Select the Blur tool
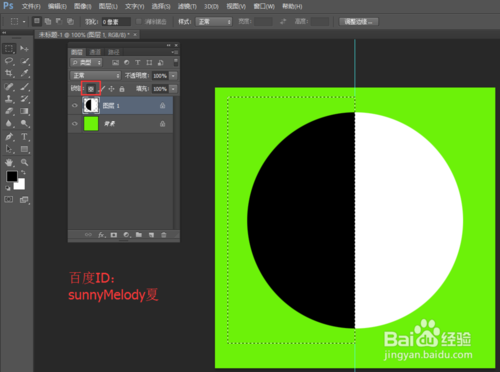The width and height of the screenshot is (500, 372). pos(9,123)
